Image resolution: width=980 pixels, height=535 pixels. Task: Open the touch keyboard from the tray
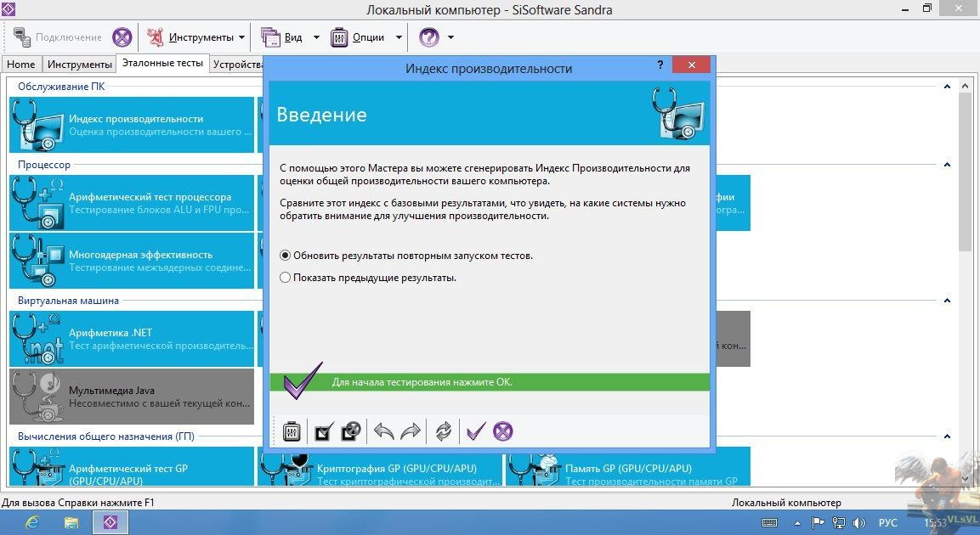pyautogui.click(x=769, y=523)
